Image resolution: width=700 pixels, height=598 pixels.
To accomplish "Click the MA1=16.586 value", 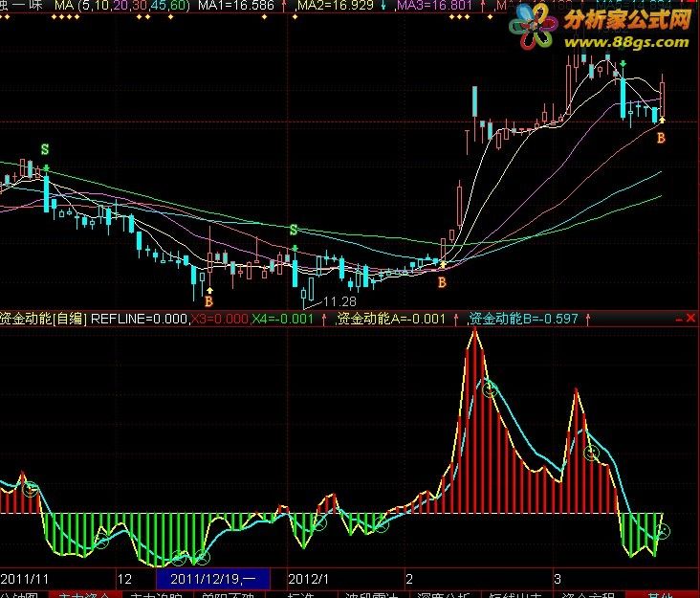I will click(236, 6).
